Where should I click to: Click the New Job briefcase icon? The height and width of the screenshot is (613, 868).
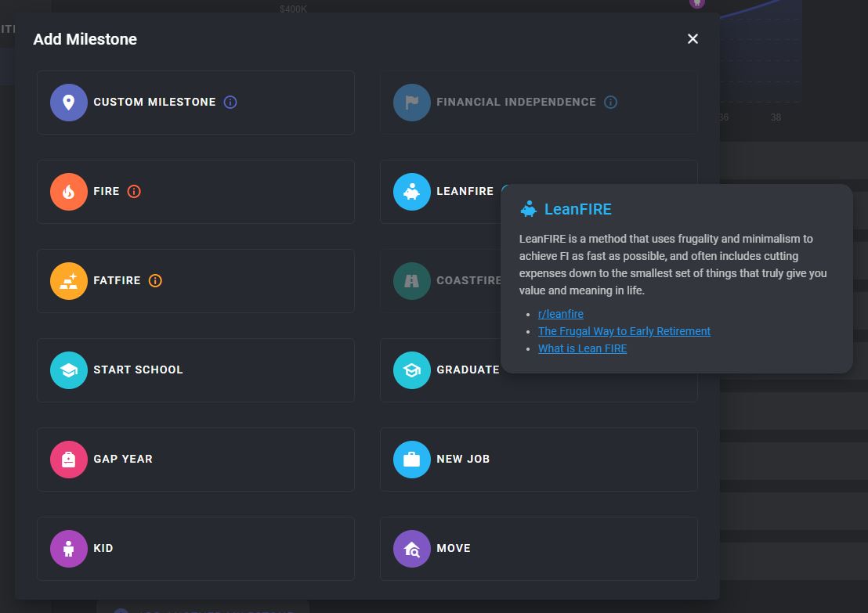pos(412,460)
